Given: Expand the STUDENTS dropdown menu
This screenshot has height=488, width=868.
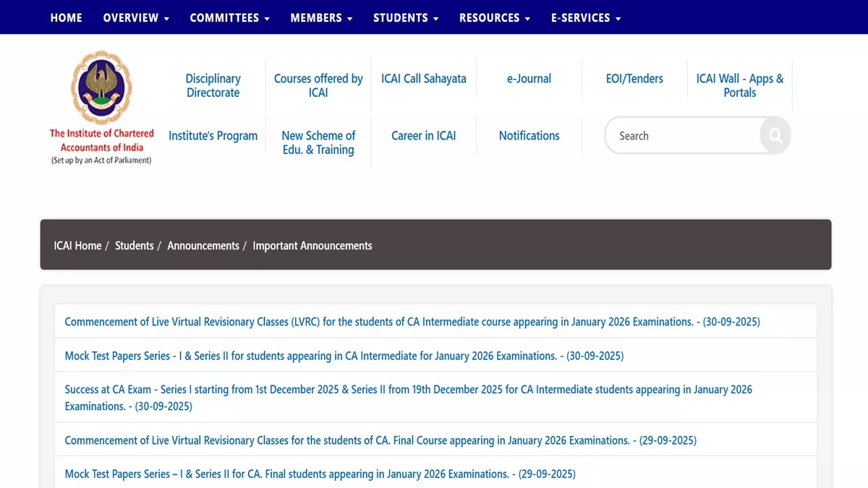Looking at the screenshot, I should [406, 17].
